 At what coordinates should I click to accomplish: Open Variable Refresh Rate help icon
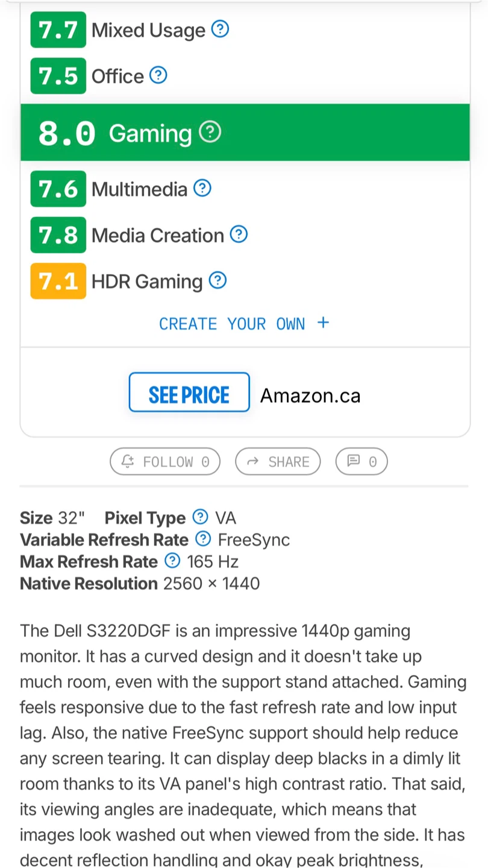click(204, 539)
